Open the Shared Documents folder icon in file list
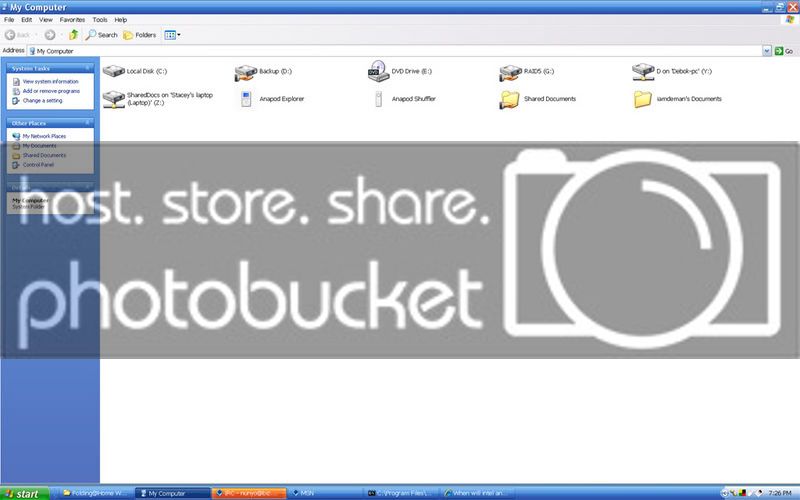Image resolution: width=800 pixels, height=500 pixels. [510, 99]
